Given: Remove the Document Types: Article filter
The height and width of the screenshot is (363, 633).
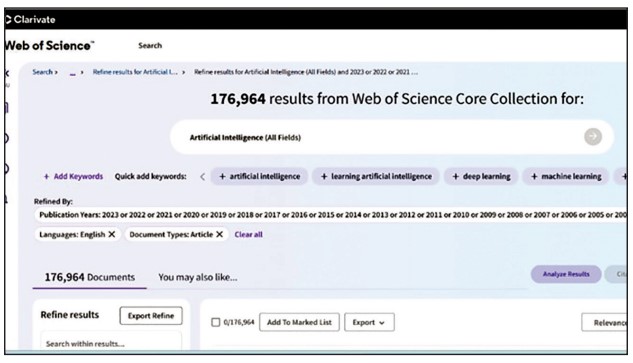Looking at the screenshot, I should (x=220, y=234).
